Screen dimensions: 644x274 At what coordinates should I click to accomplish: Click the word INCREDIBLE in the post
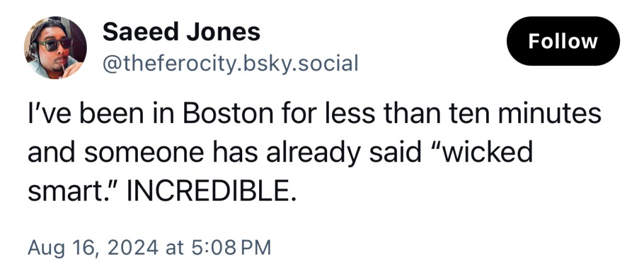pyautogui.click(x=211, y=189)
